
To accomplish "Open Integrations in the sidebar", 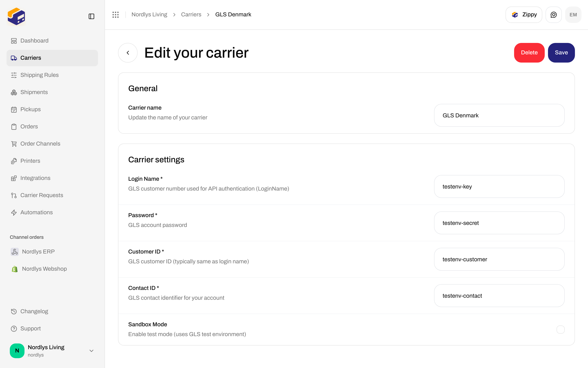I will (52, 178).
